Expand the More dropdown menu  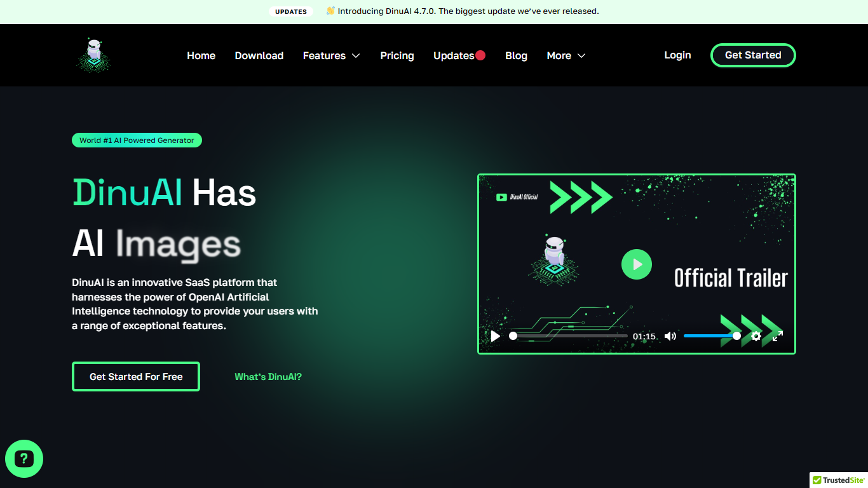(566, 56)
